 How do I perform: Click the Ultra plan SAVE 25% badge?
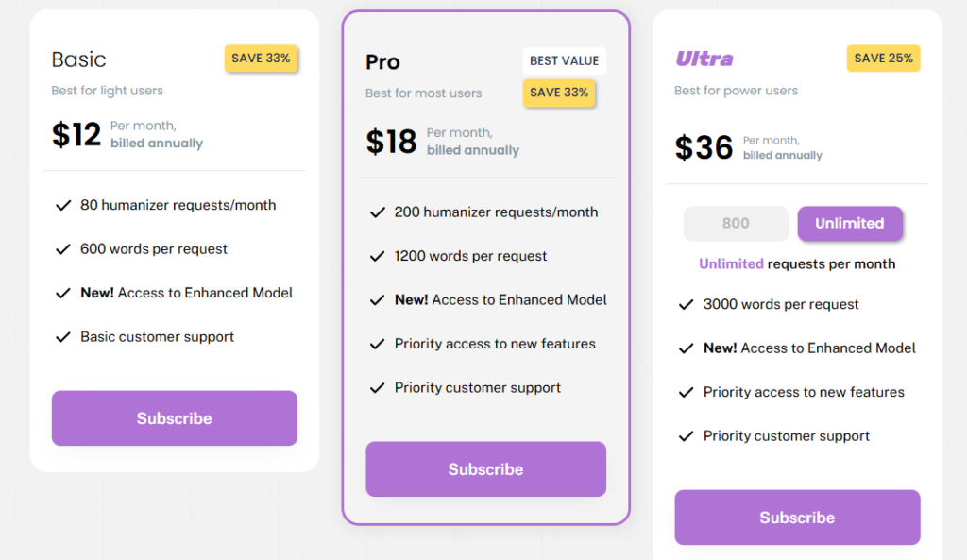click(x=883, y=59)
